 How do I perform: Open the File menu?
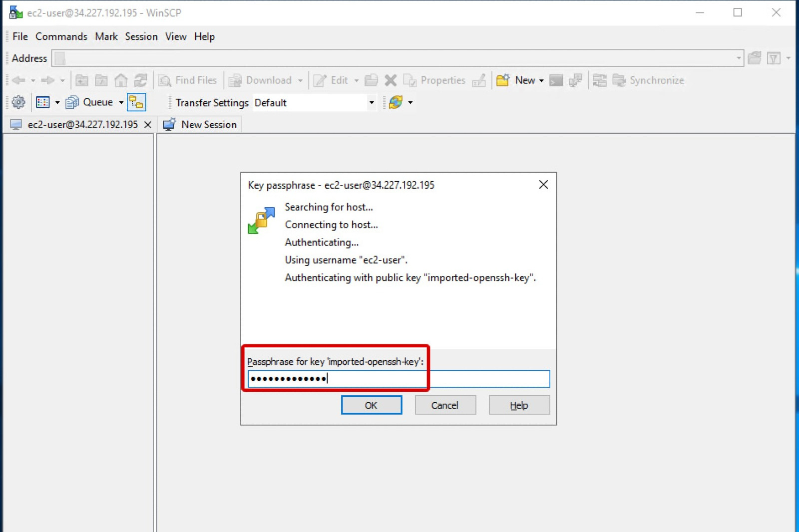[20, 36]
